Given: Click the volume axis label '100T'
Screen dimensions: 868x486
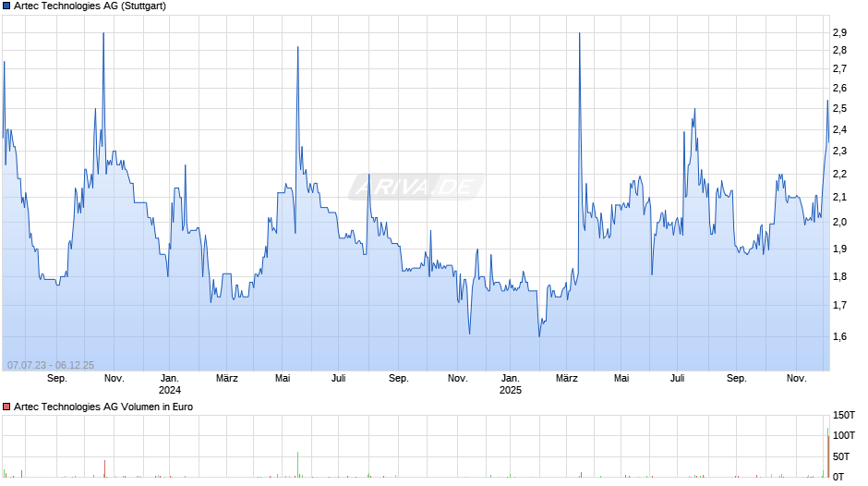Looking at the screenshot, I should coord(844,435).
